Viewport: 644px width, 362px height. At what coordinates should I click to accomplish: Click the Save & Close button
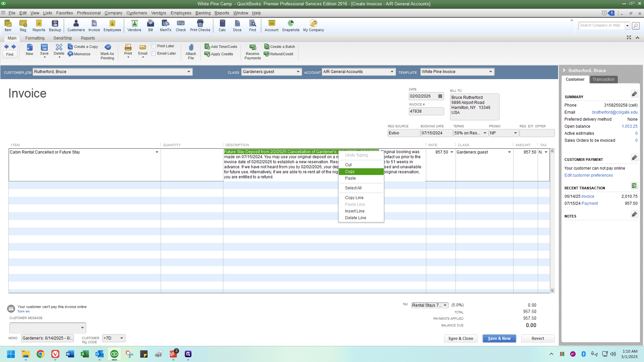461,339
